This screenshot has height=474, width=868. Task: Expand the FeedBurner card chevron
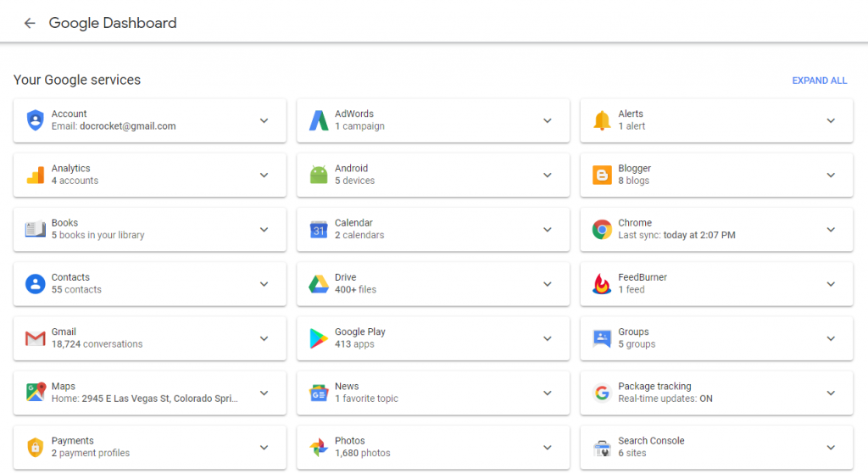click(831, 284)
